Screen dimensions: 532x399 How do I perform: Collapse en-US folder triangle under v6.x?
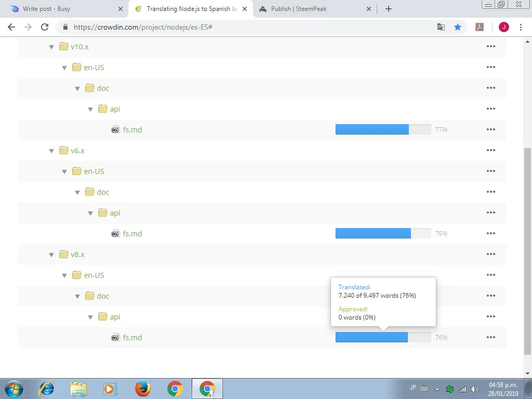[64, 172]
